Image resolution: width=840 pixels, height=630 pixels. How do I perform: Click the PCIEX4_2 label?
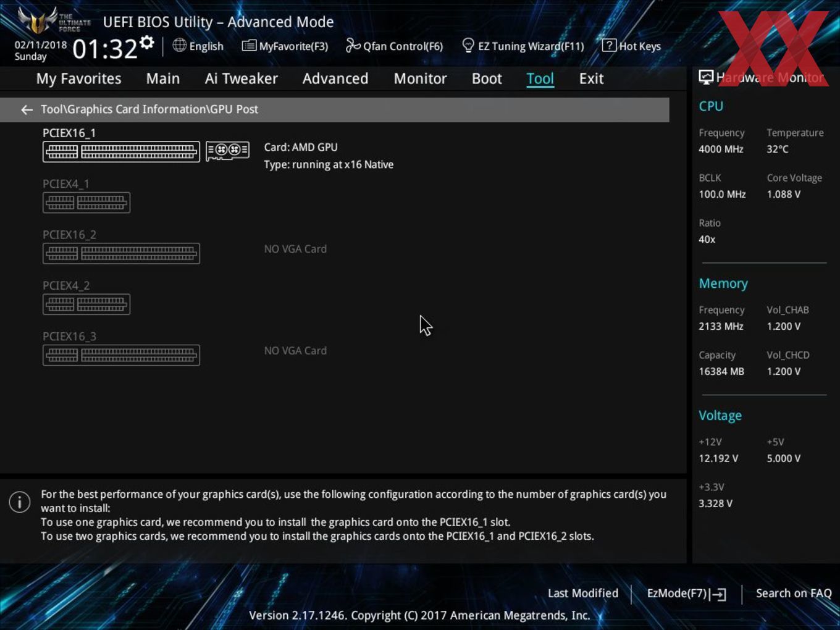tap(66, 285)
